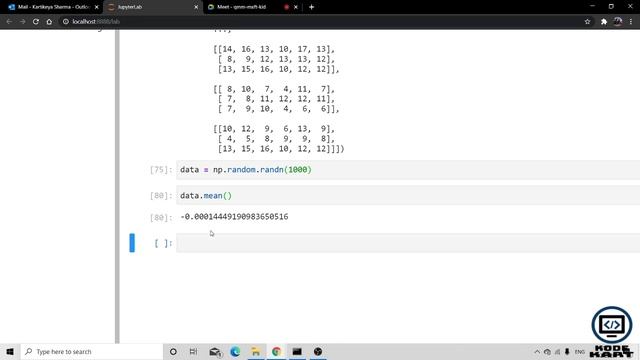Viewport: 640px width, 360px height.
Task: Switch to the JupyterLab tab
Action: point(152,7)
